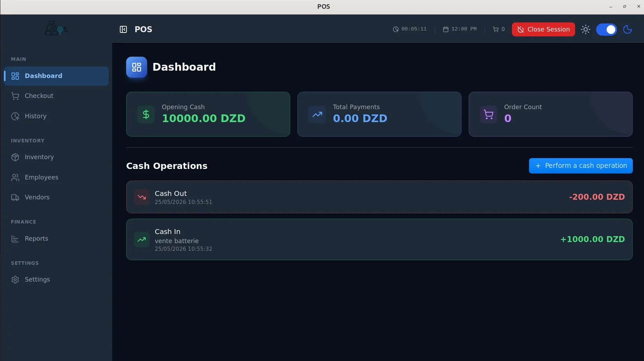Open the Vendors page

(56, 197)
